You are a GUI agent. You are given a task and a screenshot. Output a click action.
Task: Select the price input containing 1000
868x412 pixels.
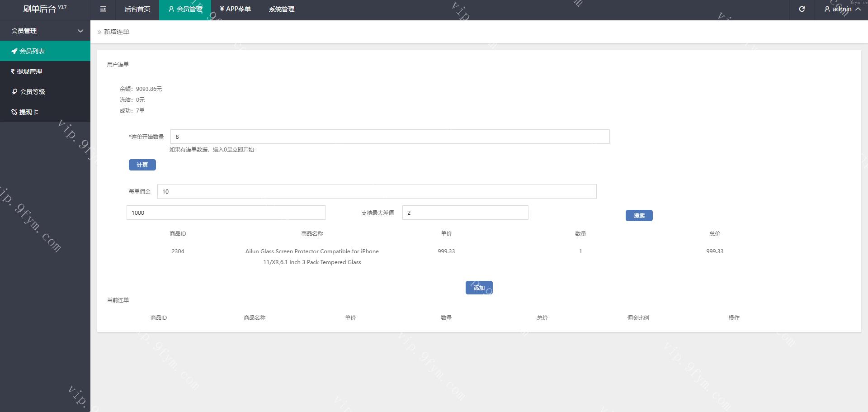tap(226, 213)
